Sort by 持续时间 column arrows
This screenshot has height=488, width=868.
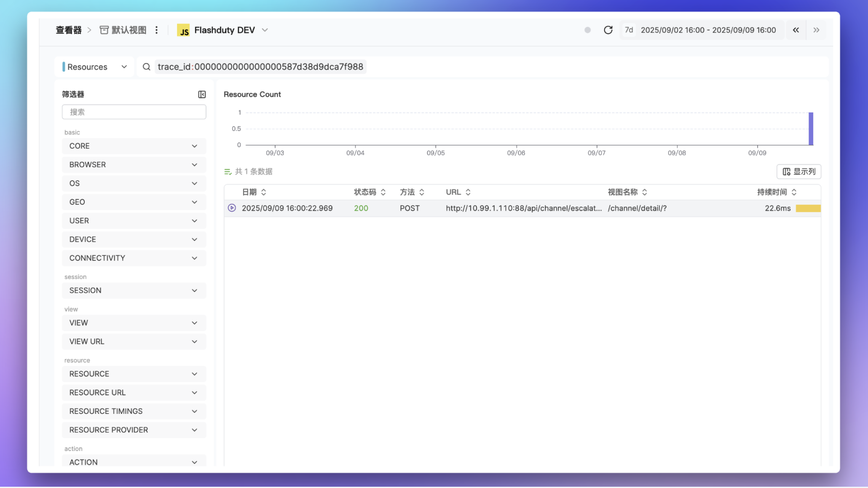pos(794,192)
